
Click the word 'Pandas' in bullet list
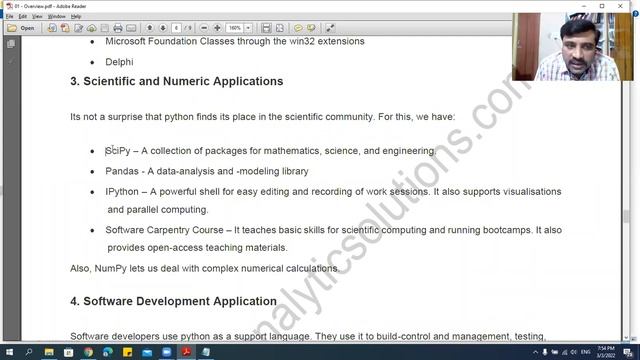pyautogui.click(x=122, y=171)
